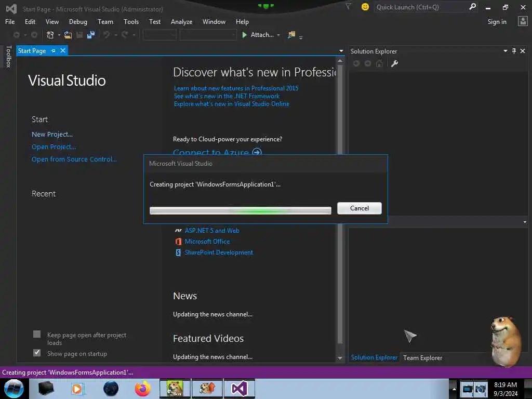This screenshot has height=399, width=532.
Task: Click the New Project toolbar icon
Action: pyautogui.click(x=50, y=35)
